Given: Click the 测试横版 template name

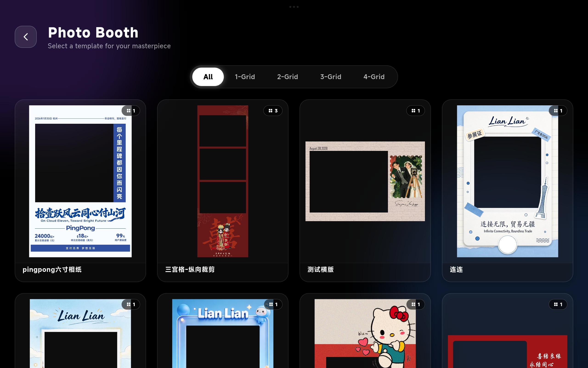Looking at the screenshot, I should point(320,269).
